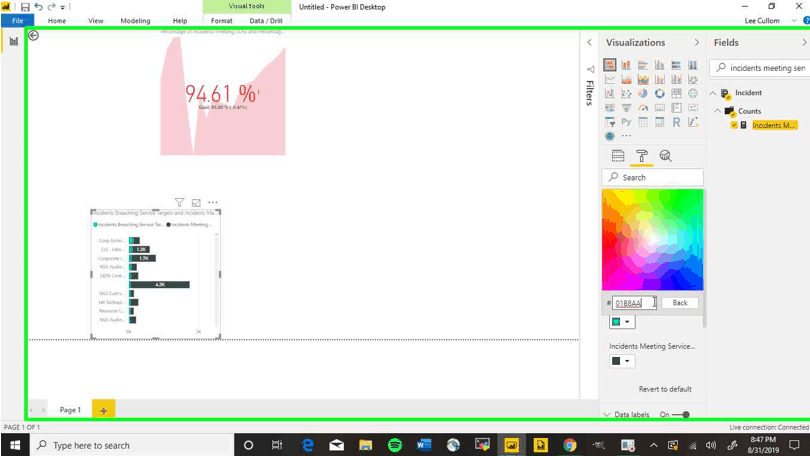
Task: Open the Analytics magnifier tab
Action: [665, 156]
